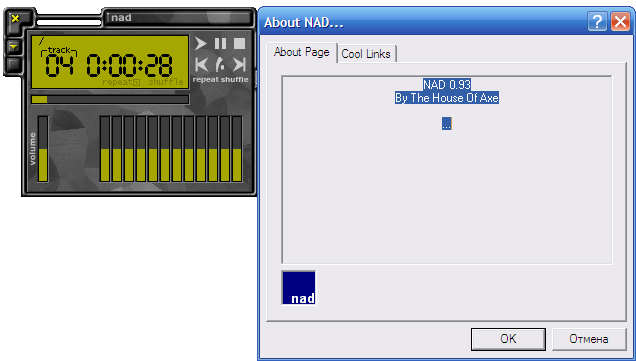Click the Отмена cancel button
The image size is (636, 361).
589,339
